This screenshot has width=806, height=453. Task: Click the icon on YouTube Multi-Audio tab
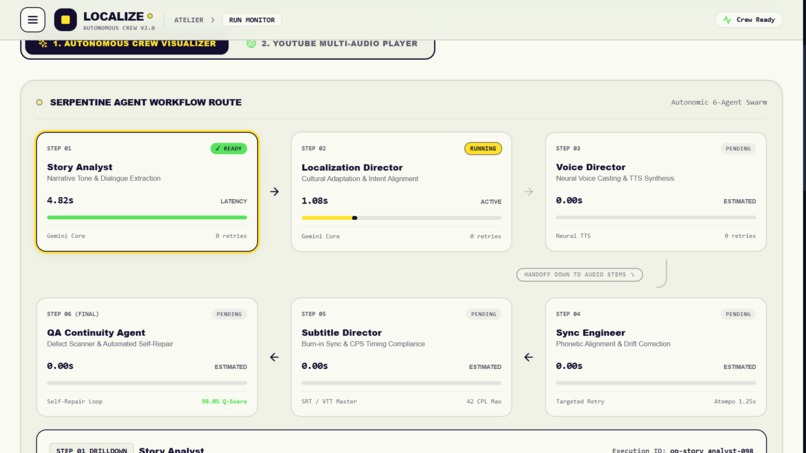click(251, 44)
